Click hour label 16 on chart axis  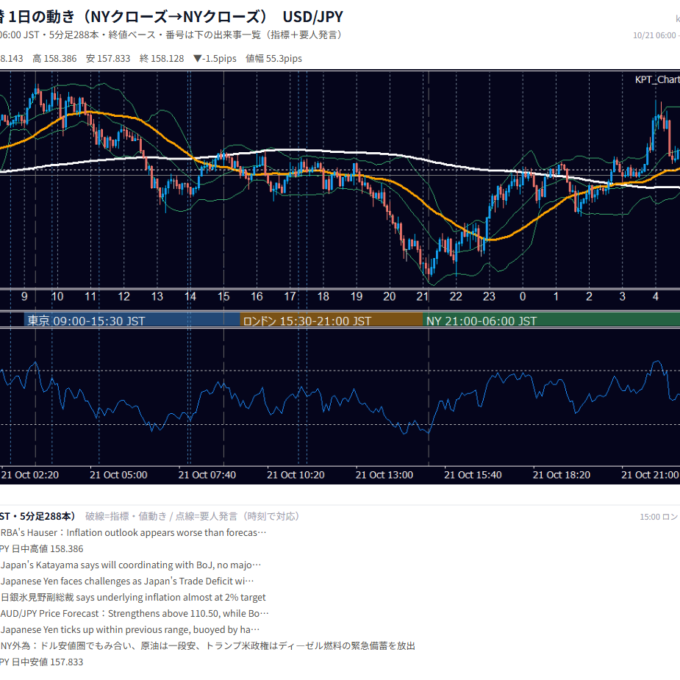click(257, 297)
